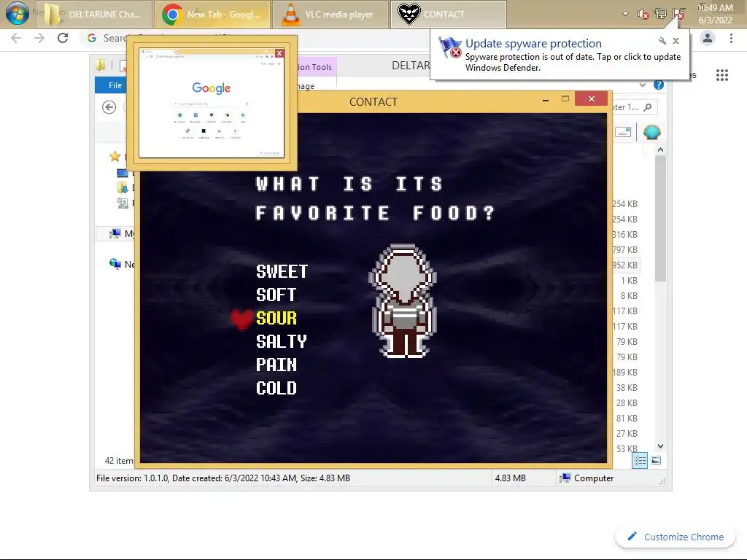
Task: Click the Explorer scrollbar up arrow
Action: click(x=660, y=149)
